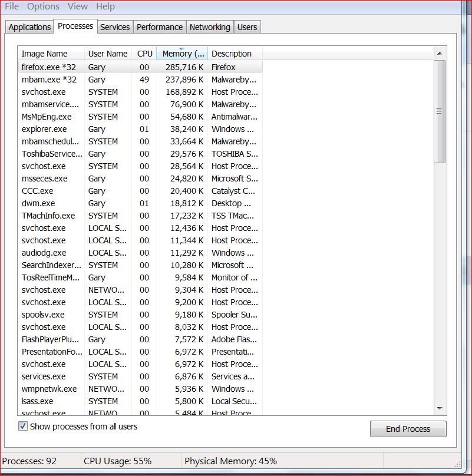Select the ToshibaService... process row
This screenshot has width=472, height=476.
[x=140, y=154]
